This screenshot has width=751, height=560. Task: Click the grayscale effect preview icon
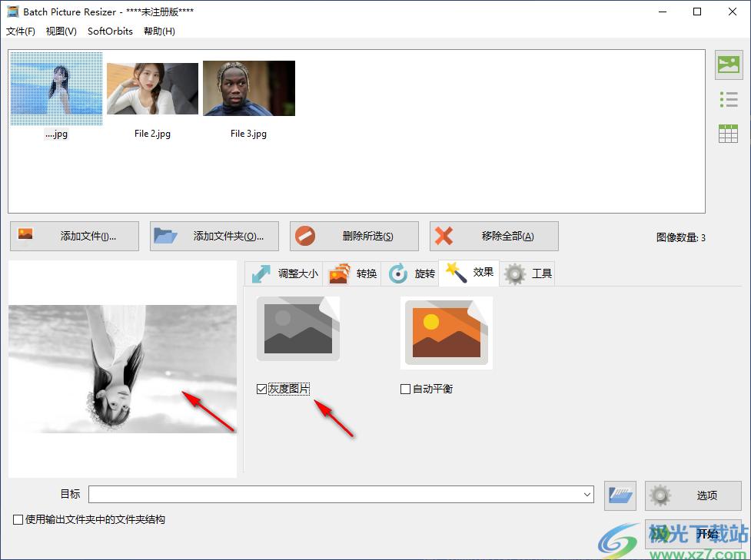[297, 330]
